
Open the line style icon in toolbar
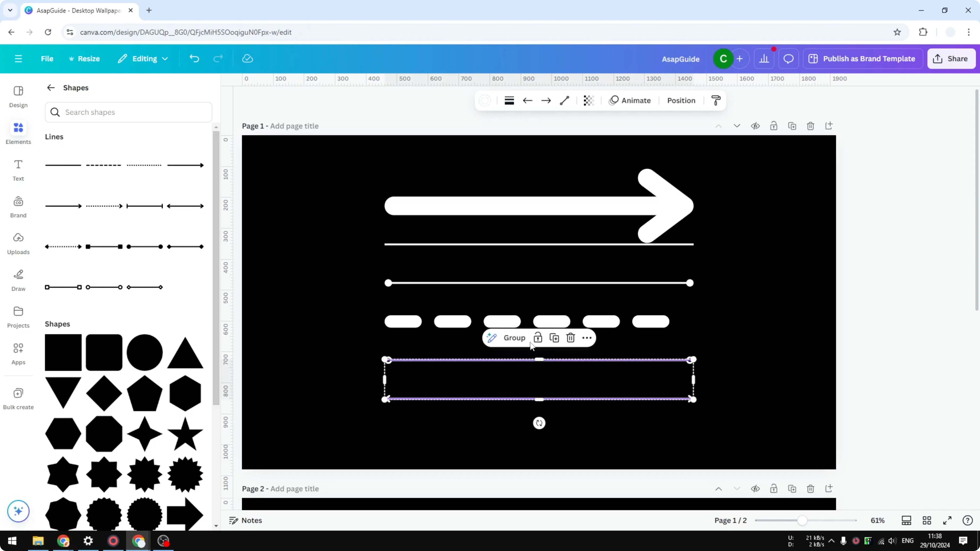[x=509, y=100]
